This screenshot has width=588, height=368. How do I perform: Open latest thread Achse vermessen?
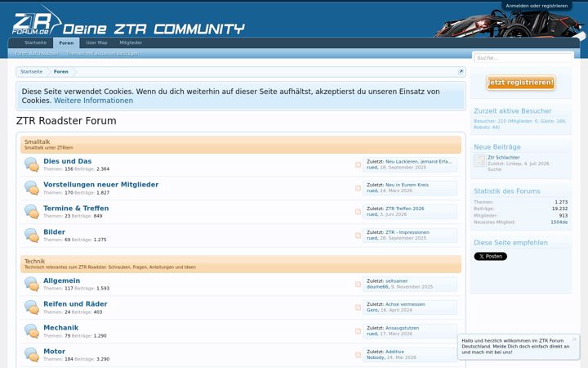click(x=405, y=304)
